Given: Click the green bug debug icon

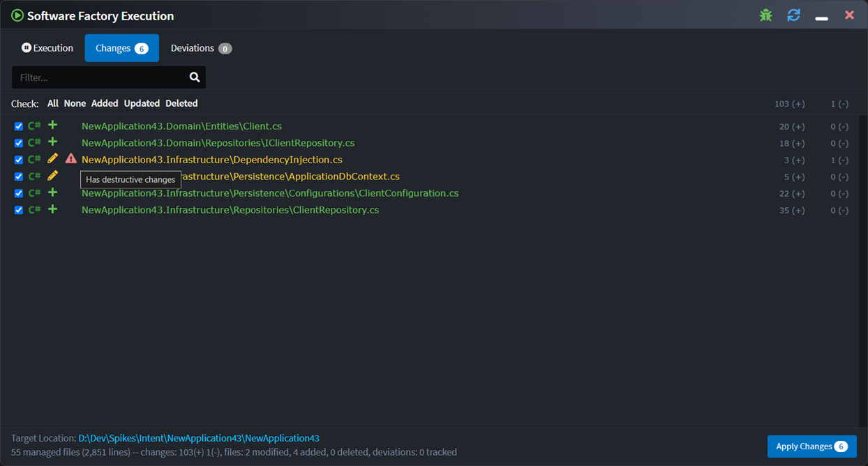Looking at the screenshot, I should tap(765, 15).
